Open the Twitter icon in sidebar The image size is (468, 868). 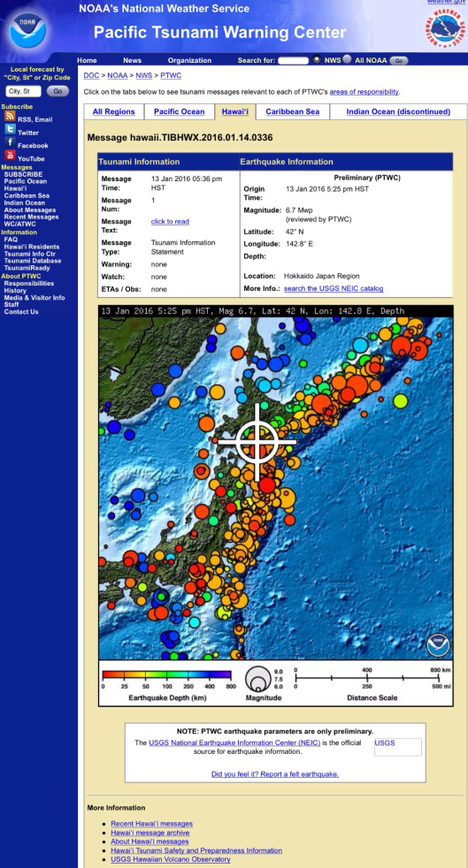click(x=10, y=130)
